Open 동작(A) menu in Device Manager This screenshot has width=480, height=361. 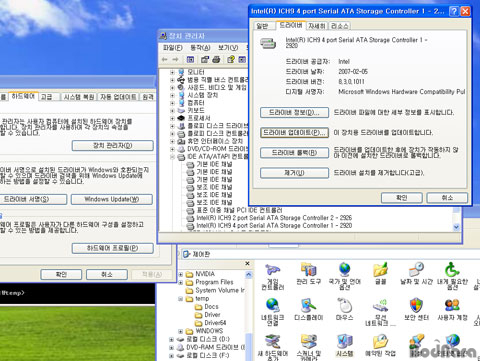(200, 48)
